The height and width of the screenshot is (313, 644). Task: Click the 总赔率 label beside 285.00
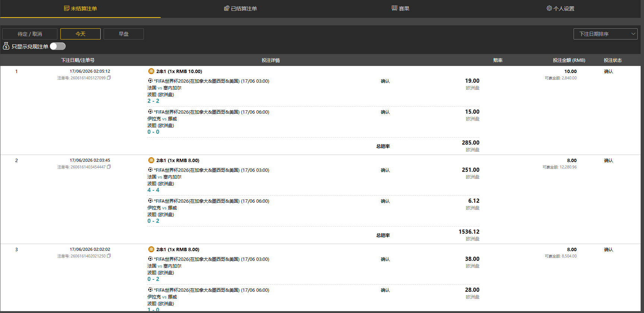tap(383, 146)
